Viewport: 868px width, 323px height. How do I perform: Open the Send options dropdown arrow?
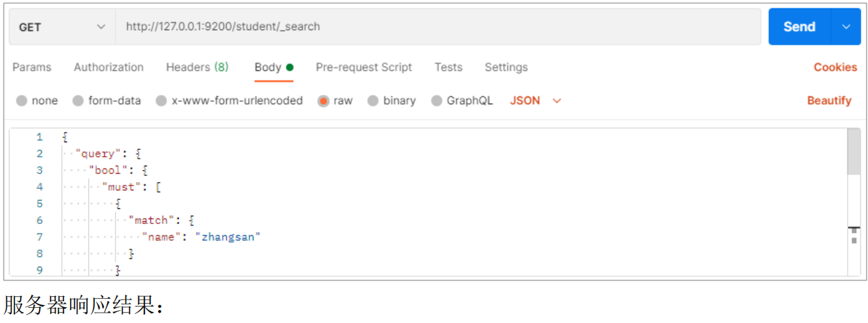[x=845, y=27]
